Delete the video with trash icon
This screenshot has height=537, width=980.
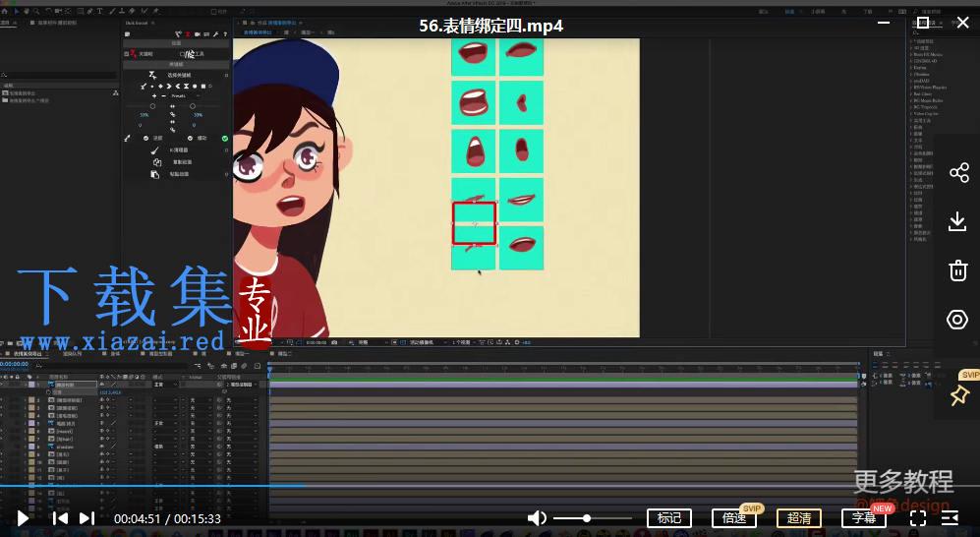958,270
